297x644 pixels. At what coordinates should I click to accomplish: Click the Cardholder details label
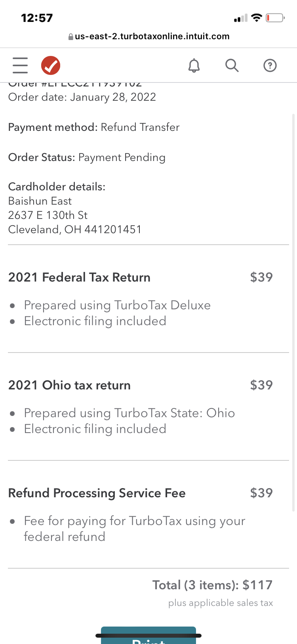[57, 186]
